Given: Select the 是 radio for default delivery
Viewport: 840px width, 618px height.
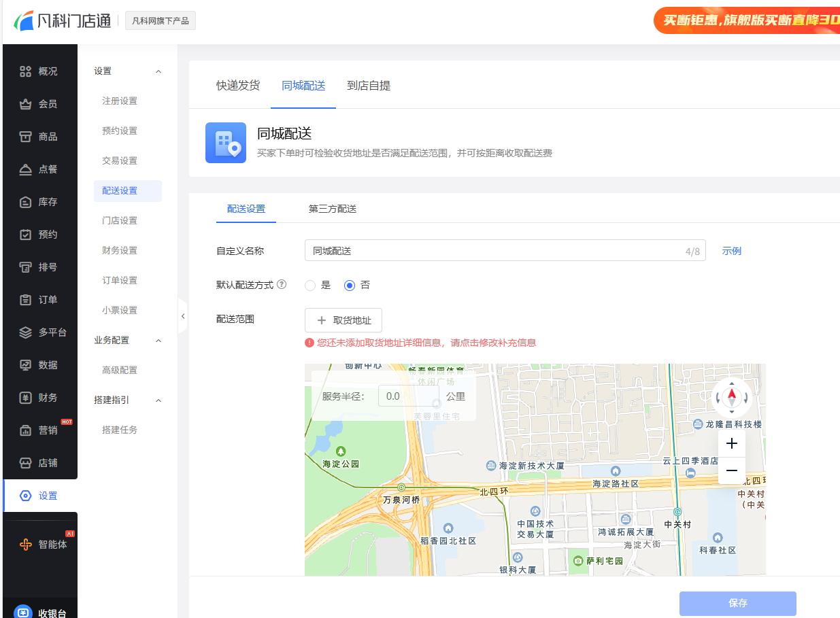Looking at the screenshot, I should click(x=310, y=286).
